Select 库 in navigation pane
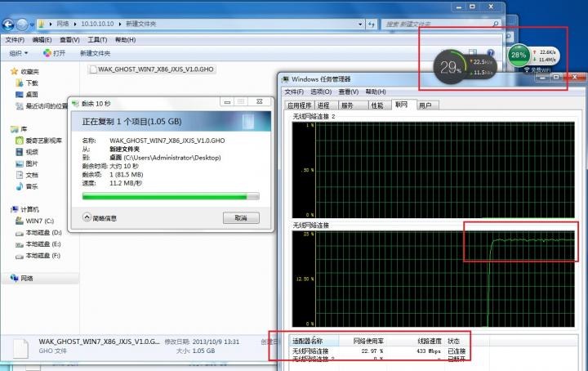The image size is (588, 371). click(19, 129)
